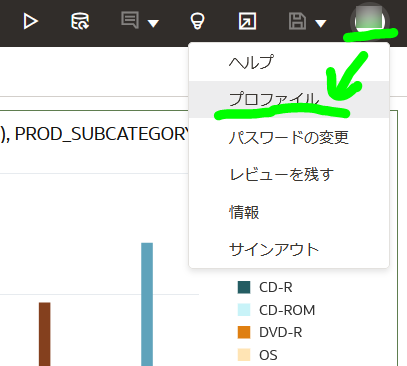Choose レビューを残す menu entry
This screenshot has height=366, width=407.
tap(289, 174)
